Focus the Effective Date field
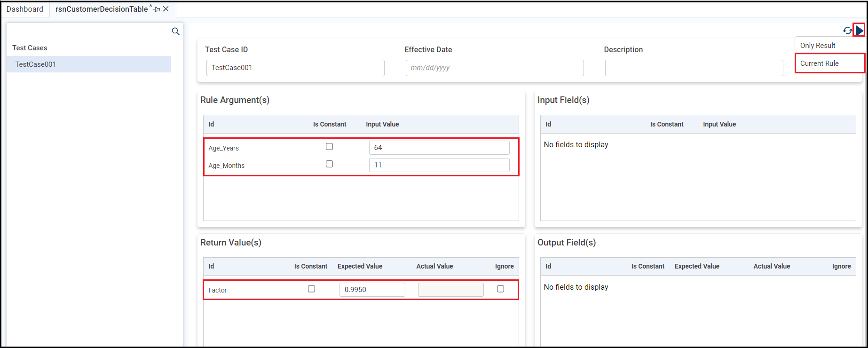 coord(495,68)
